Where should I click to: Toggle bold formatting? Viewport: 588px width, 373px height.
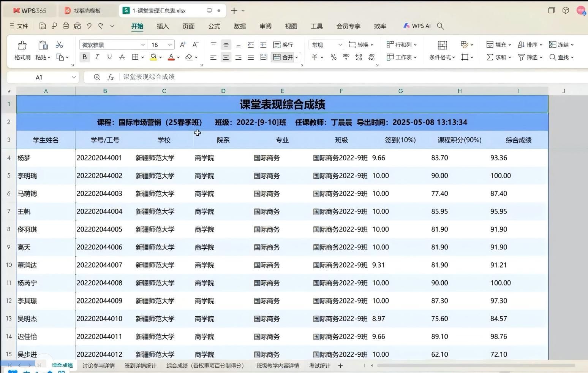click(x=84, y=57)
